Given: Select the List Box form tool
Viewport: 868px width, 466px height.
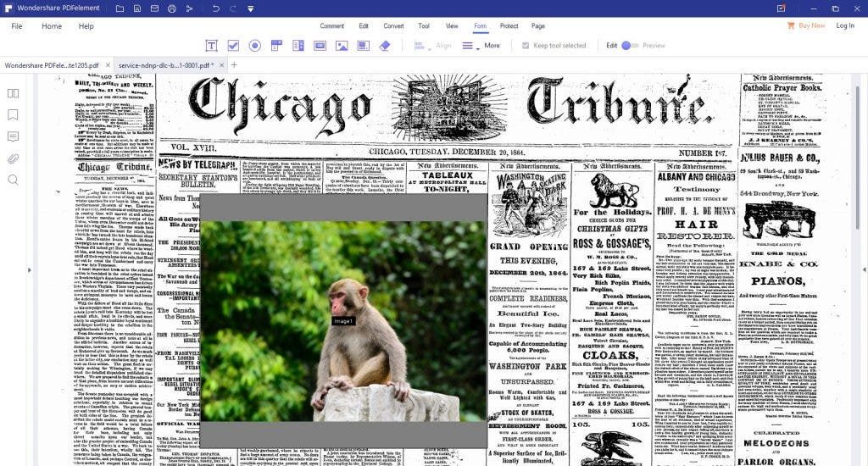Looking at the screenshot, I should 298,46.
